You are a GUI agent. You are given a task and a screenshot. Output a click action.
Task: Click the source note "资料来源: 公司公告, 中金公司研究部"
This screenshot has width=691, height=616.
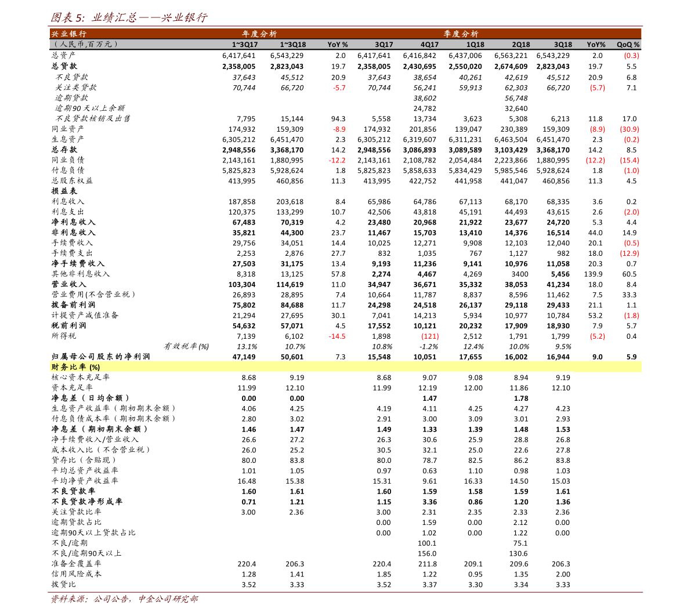point(125,599)
